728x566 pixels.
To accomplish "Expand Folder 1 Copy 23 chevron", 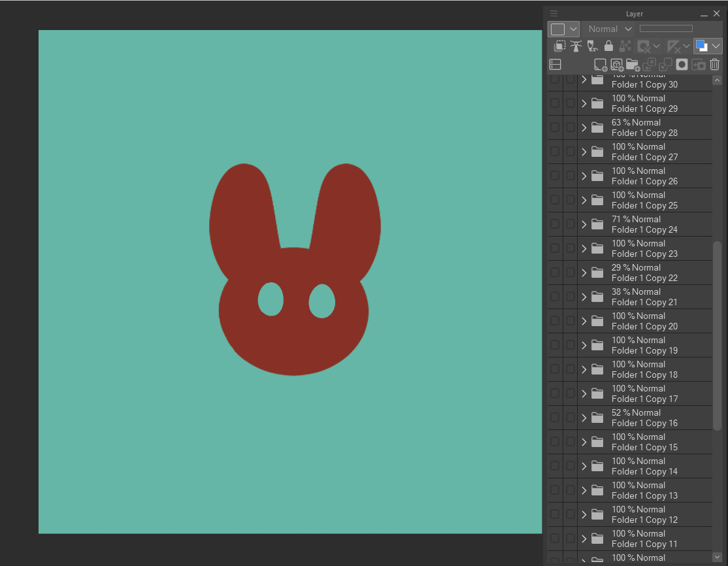I will pyautogui.click(x=584, y=248).
